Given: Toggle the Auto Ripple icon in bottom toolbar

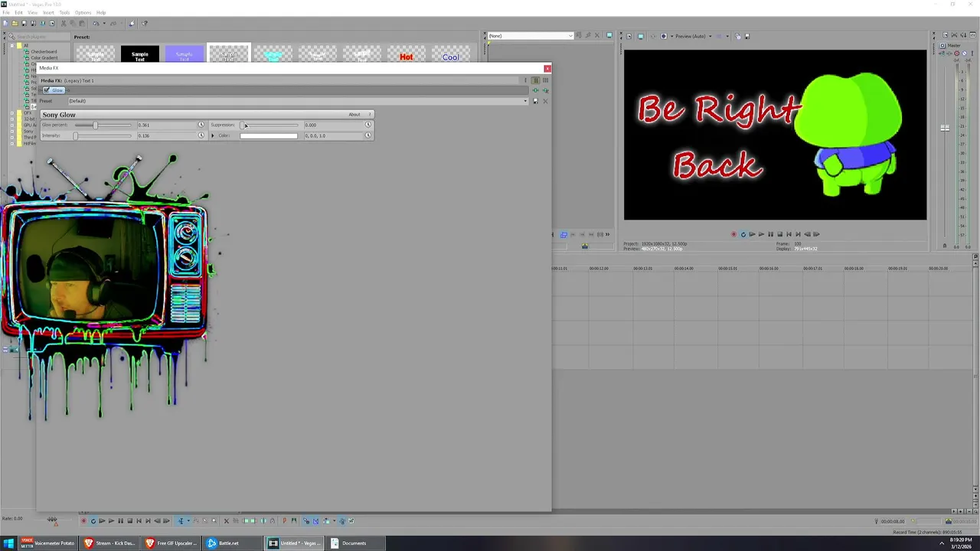Looking at the screenshot, I should [x=327, y=521].
